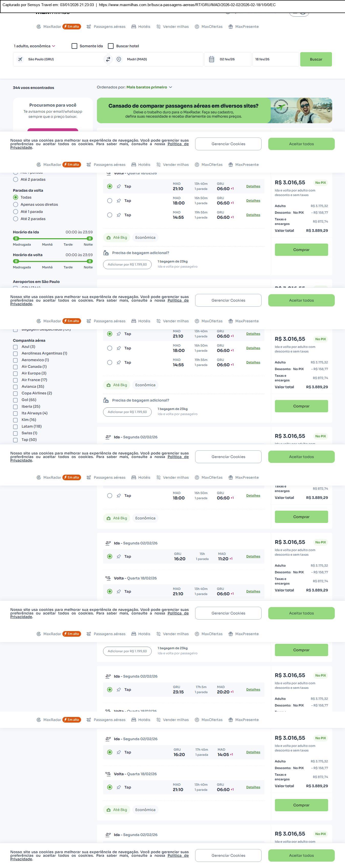Screen dimensions: 345x868
Task: Click location pin icon in Madri field
Action: click(x=119, y=59)
